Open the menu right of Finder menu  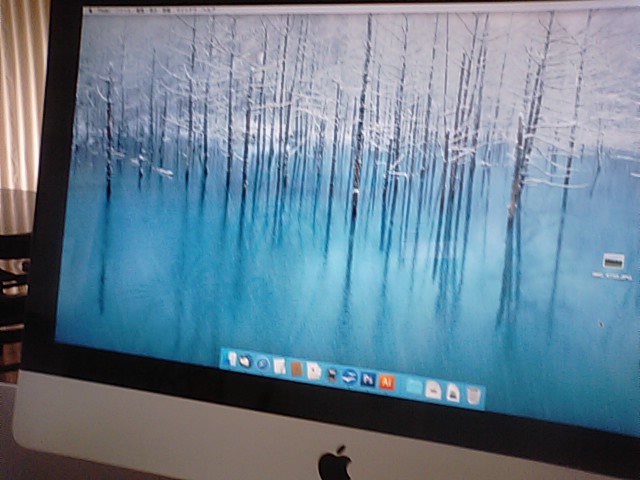coord(124,9)
